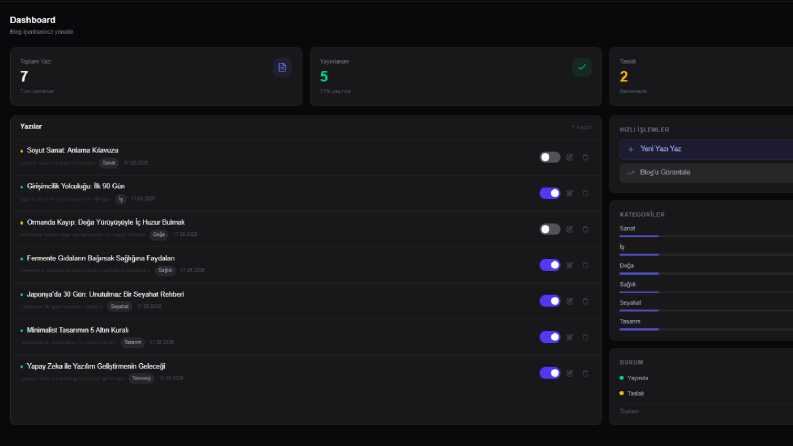Image resolution: width=793 pixels, height=446 pixels.
Task: Open the Yeni Yazı Yaz button
Action: [706, 149]
